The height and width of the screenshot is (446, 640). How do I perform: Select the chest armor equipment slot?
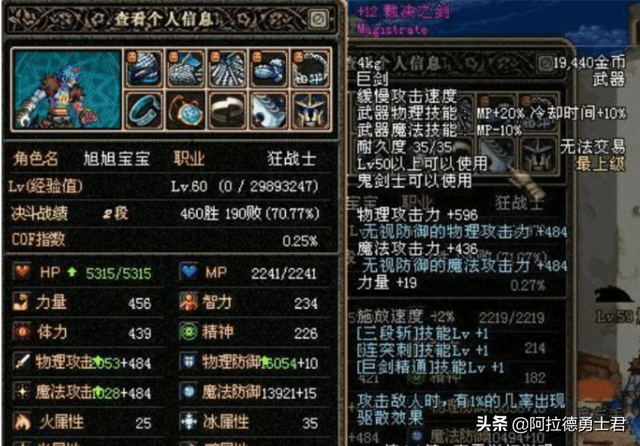coord(185,69)
